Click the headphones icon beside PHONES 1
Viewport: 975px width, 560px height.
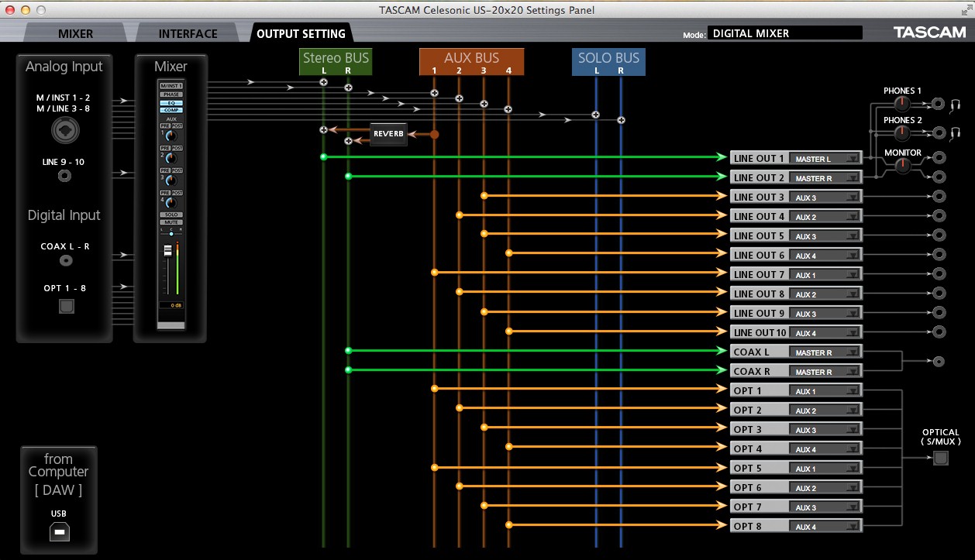(956, 105)
